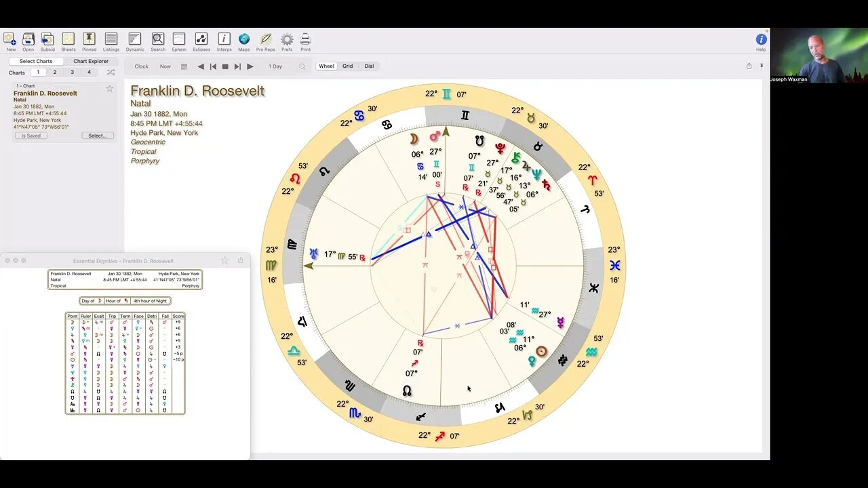Screen dimensions: 868x488
Task: Click the North Node glyph at wheel bottom
Action: coord(407,391)
